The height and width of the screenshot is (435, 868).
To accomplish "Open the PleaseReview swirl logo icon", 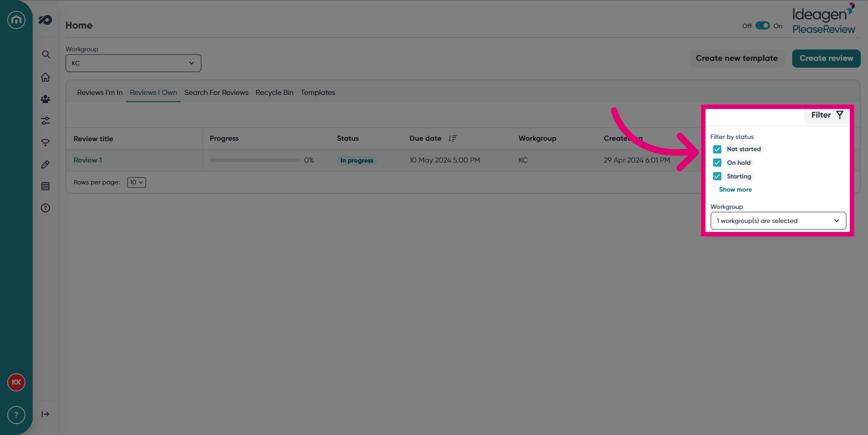I will [45, 20].
